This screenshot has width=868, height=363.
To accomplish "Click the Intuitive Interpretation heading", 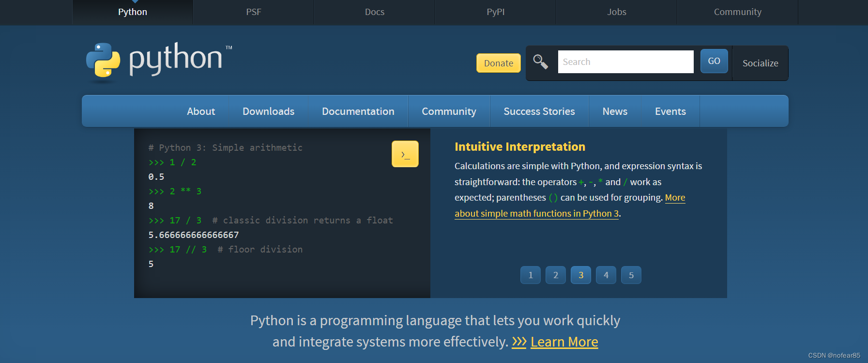I will [x=520, y=147].
